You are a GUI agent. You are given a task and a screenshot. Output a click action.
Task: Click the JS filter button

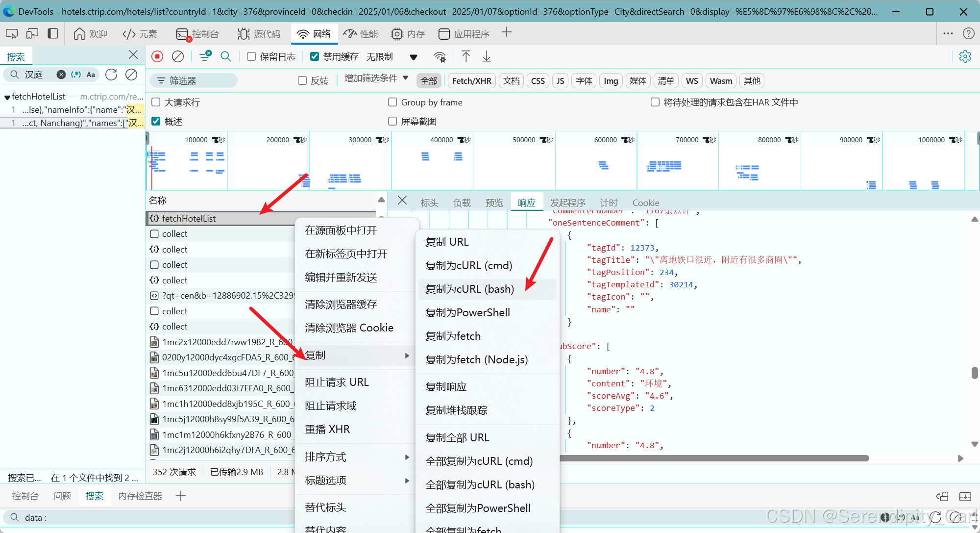pos(560,81)
